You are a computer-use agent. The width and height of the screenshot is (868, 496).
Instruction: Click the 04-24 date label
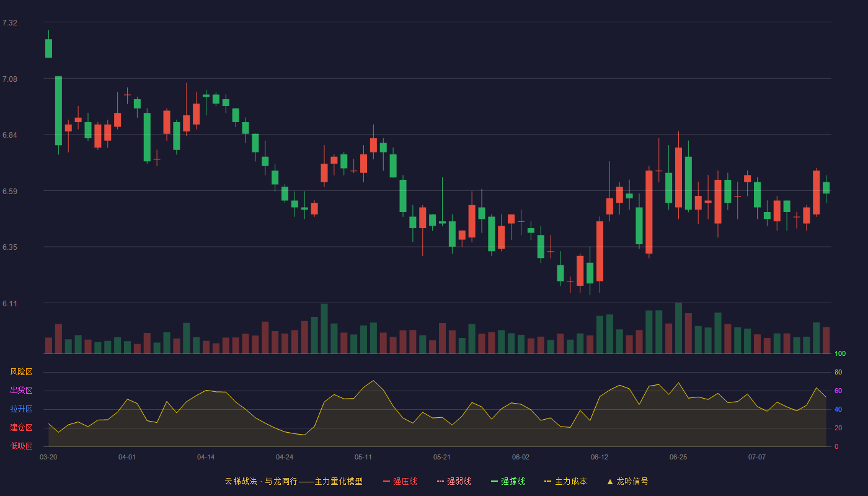285,457
